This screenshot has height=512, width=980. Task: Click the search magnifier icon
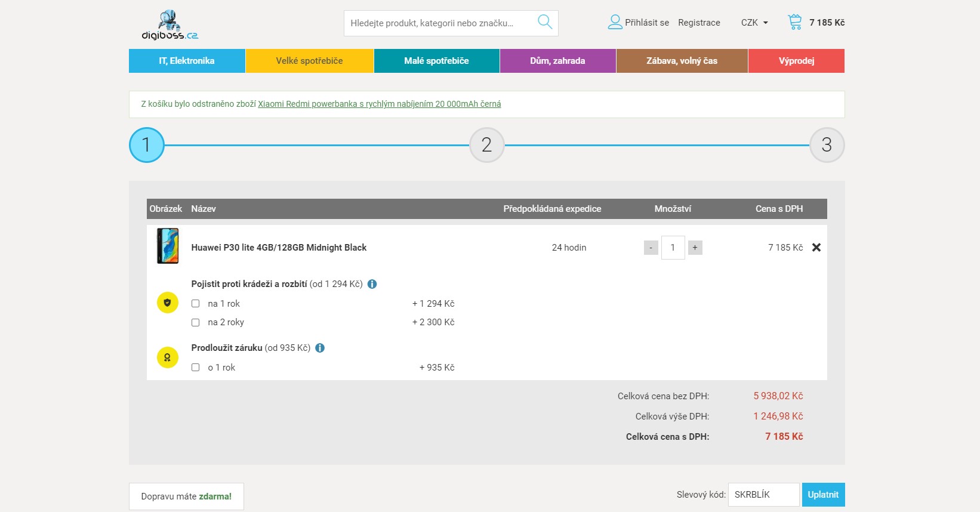click(545, 22)
